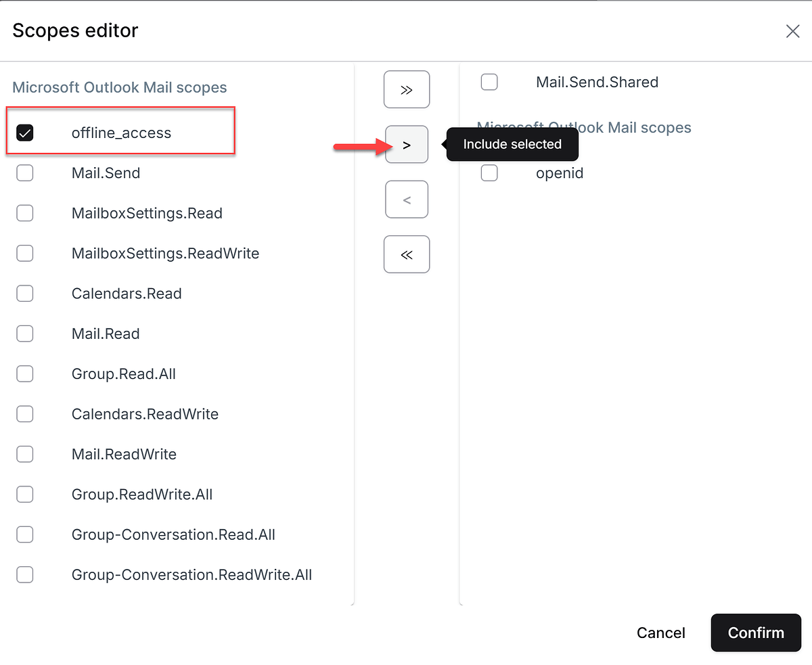The height and width of the screenshot is (665, 812).
Task: Click the Group.Read.All label text
Action: (x=124, y=374)
